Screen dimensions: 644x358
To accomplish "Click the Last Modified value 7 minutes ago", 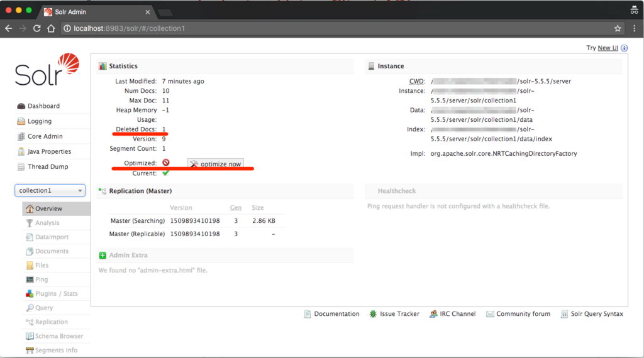I will (183, 81).
